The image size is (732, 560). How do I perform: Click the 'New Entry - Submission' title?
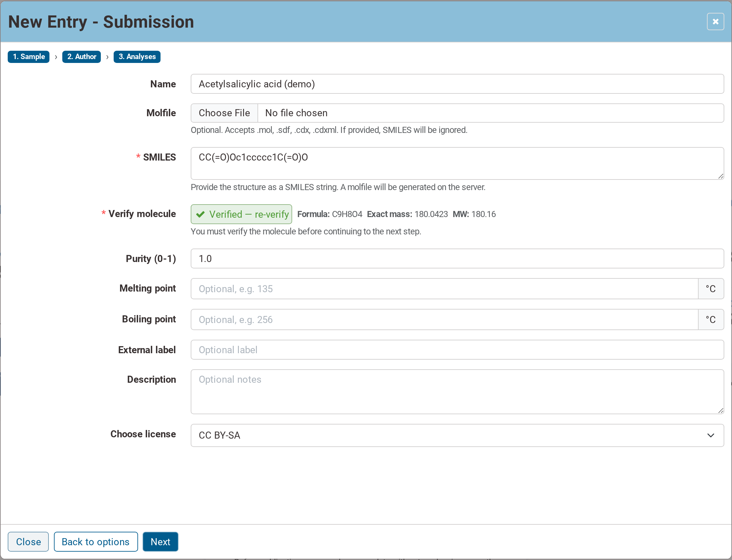tap(101, 22)
